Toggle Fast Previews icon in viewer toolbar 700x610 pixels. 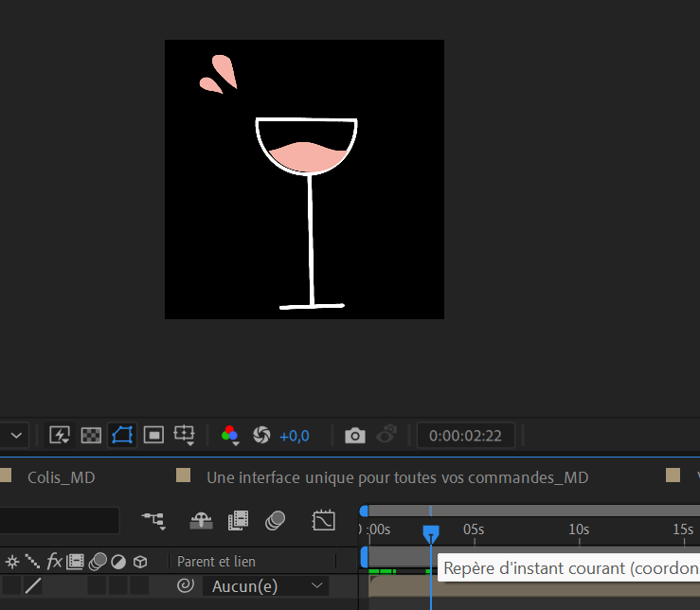tap(60, 435)
